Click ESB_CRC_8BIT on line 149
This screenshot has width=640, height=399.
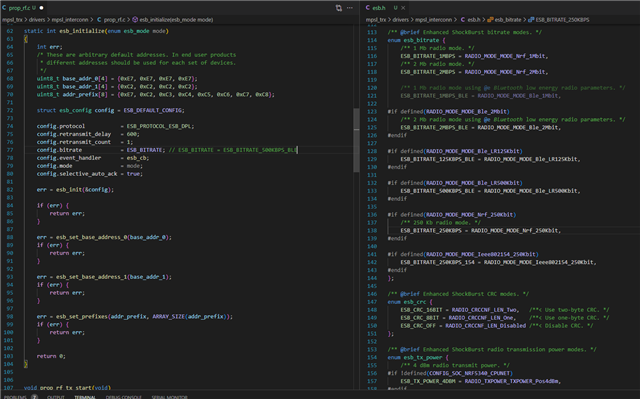(x=420, y=318)
